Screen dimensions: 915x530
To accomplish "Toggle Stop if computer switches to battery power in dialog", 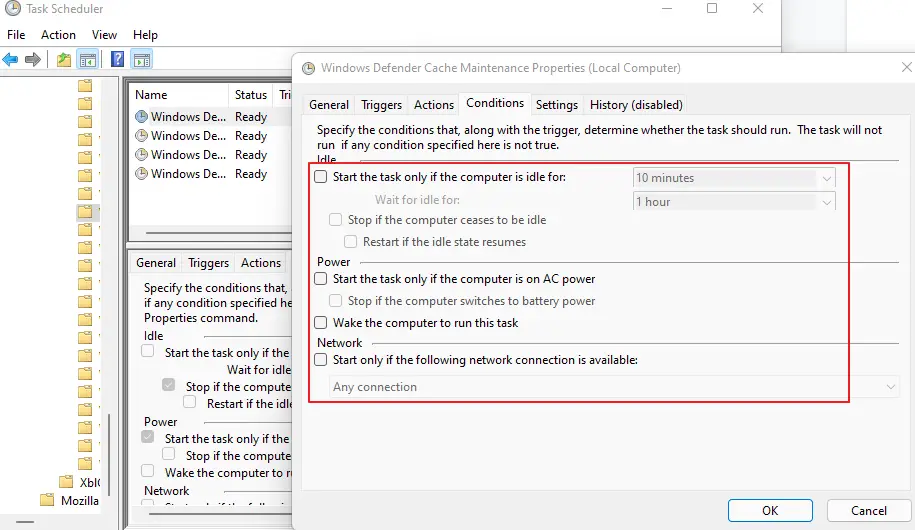I will coord(335,301).
